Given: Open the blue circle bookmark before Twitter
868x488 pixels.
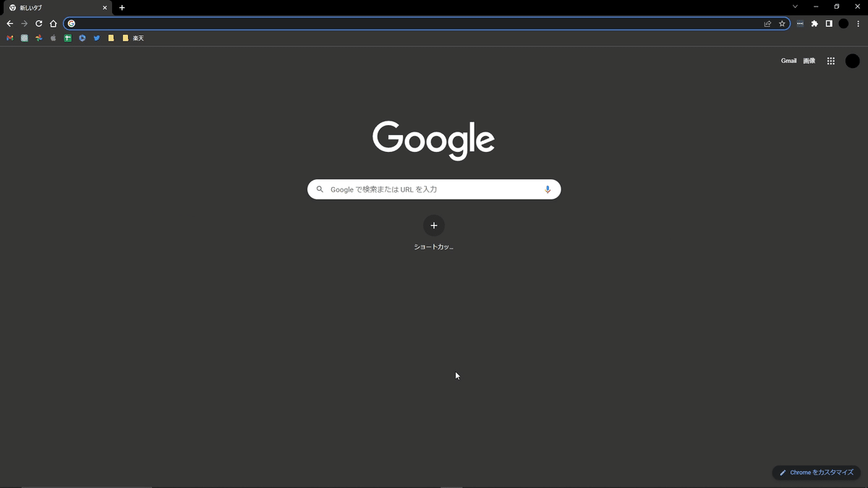Looking at the screenshot, I should [x=82, y=38].
